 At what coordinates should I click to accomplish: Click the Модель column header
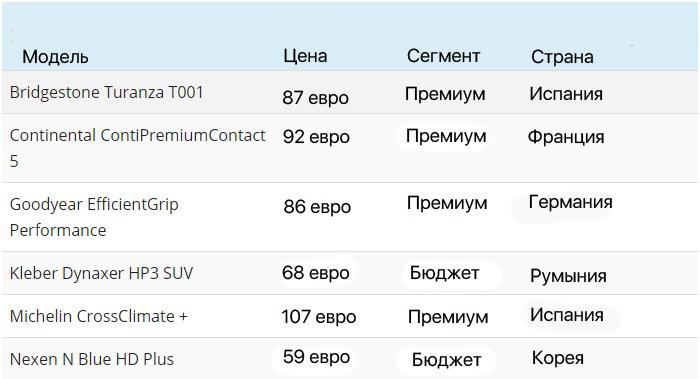pyautogui.click(x=55, y=57)
